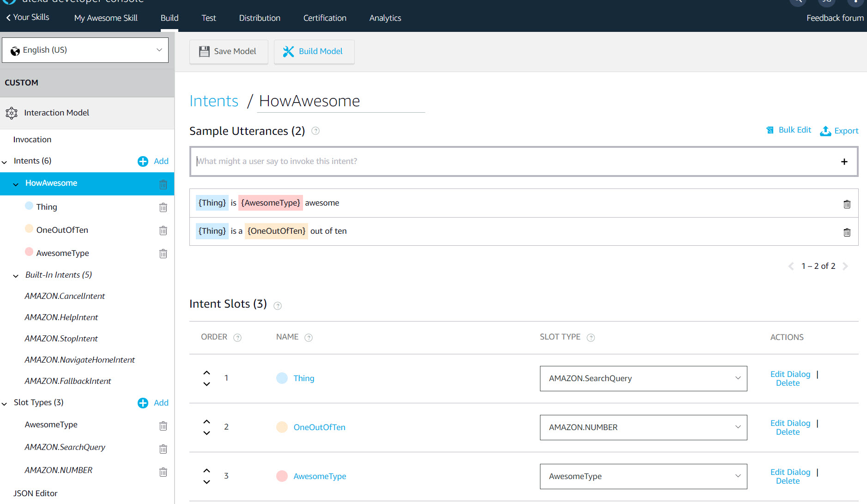Click trash icon next to OneOutOfTen slot
Screen dimensions: 867x504
click(x=163, y=231)
